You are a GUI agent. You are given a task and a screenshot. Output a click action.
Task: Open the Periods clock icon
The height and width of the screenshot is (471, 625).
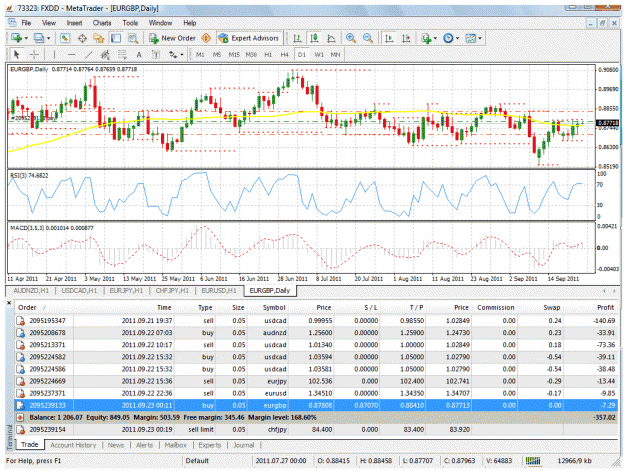pos(448,38)
